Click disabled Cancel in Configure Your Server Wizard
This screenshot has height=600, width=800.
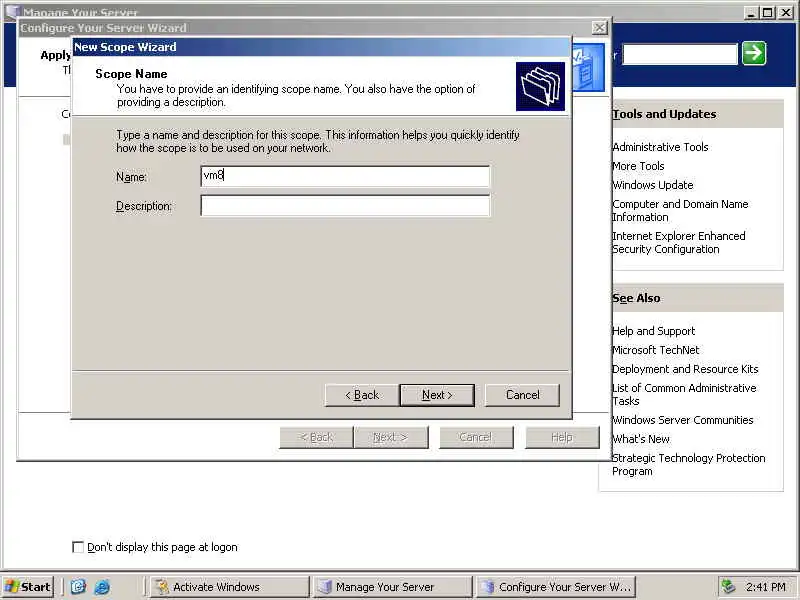(476, 437)
